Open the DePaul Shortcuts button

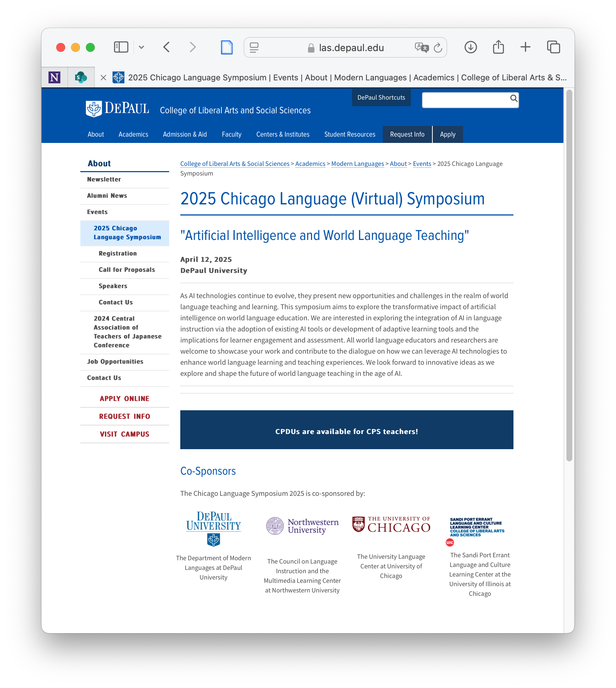tap(381, 97)
